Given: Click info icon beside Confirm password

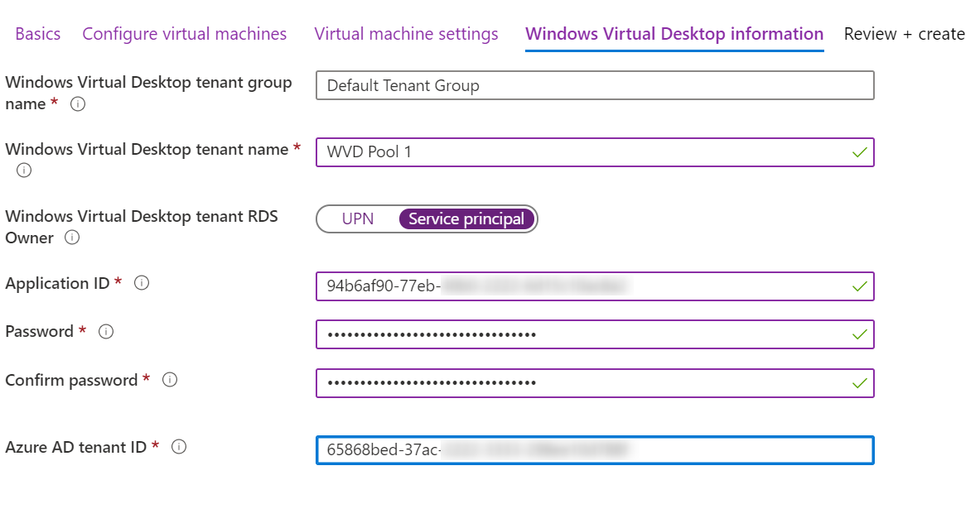Looking at the screenshot, I should (x=170, y=380).
